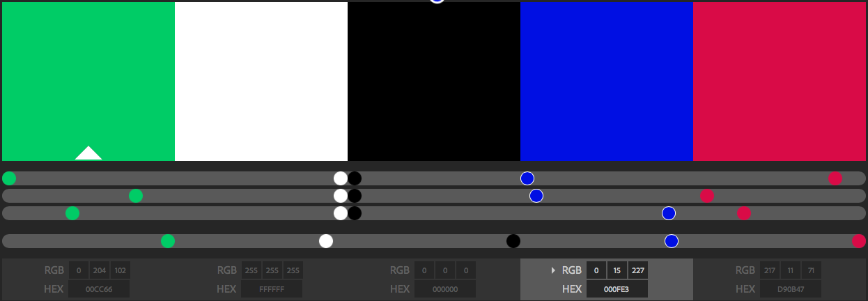Click the blue handle on the first slider
868x301 pixels.
[x=527, y=178]
